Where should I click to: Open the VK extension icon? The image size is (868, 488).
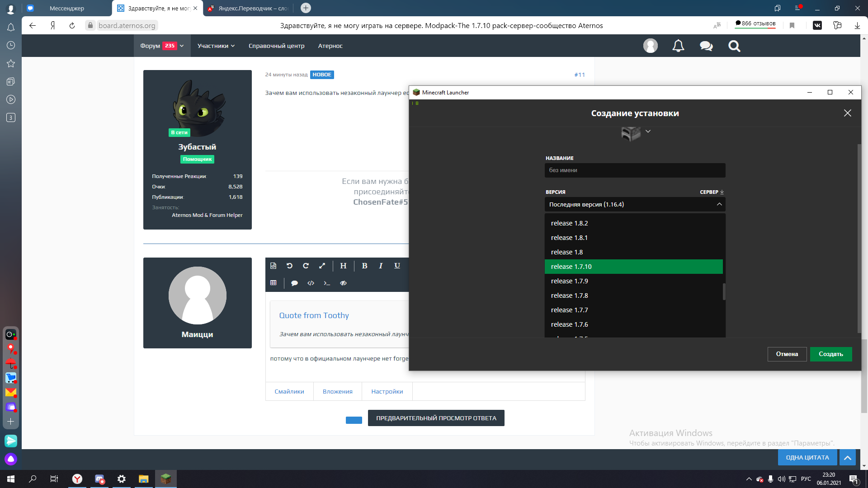pyautogui.click(x=817, y=25)
